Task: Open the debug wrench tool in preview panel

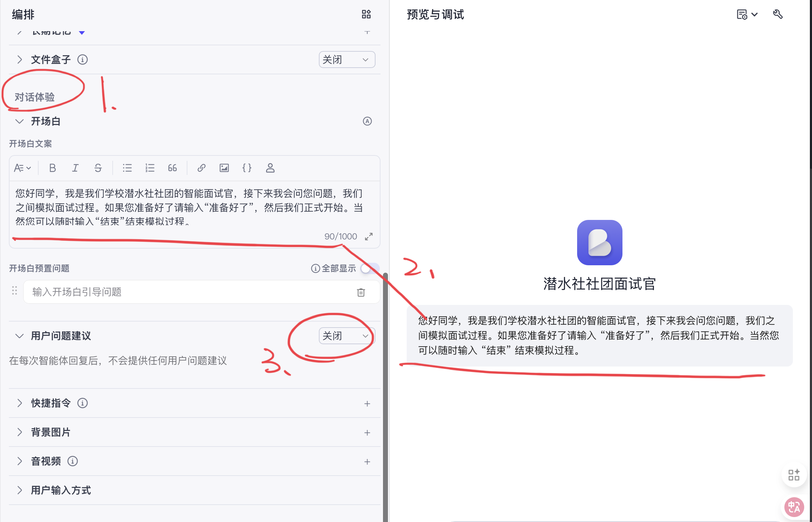Action: [778, 15]
